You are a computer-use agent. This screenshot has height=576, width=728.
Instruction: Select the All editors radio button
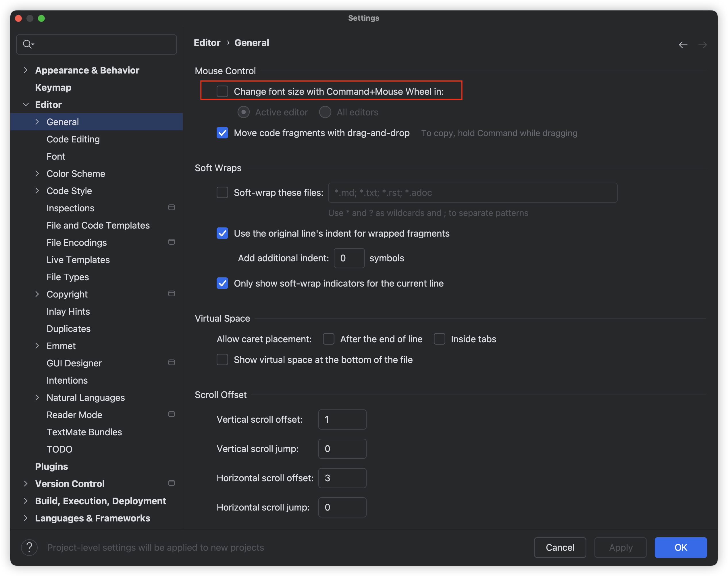[x=325, y=112]
